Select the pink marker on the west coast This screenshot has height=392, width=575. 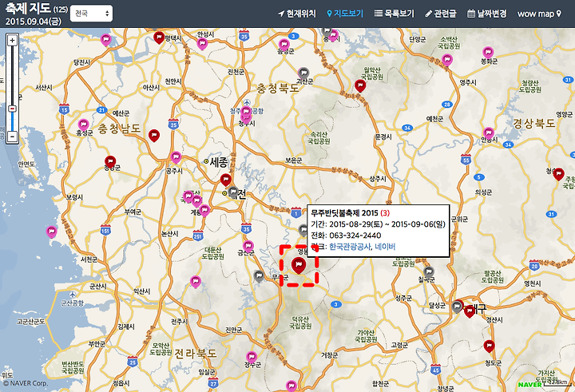(x=52, y=232)
